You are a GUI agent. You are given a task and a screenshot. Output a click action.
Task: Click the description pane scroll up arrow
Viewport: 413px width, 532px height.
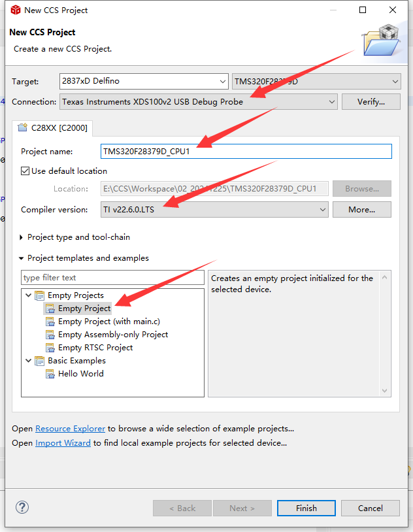384,278
